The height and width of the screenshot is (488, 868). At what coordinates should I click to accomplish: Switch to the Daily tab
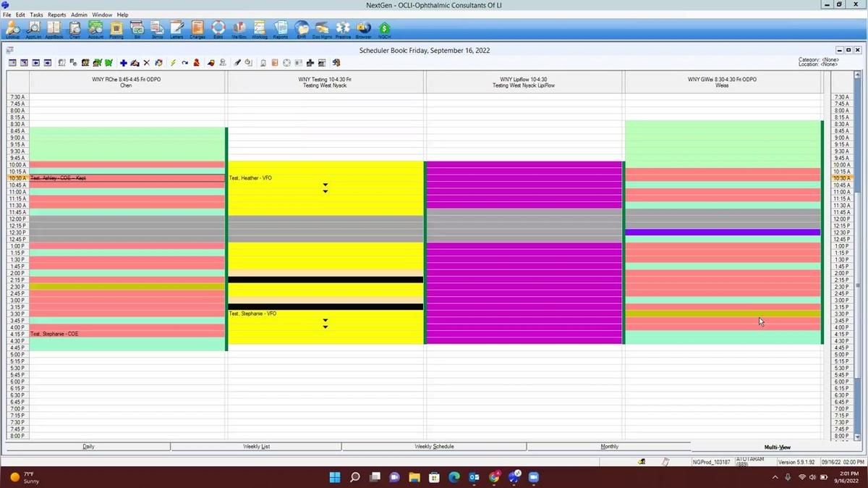[x=88, y=446]
